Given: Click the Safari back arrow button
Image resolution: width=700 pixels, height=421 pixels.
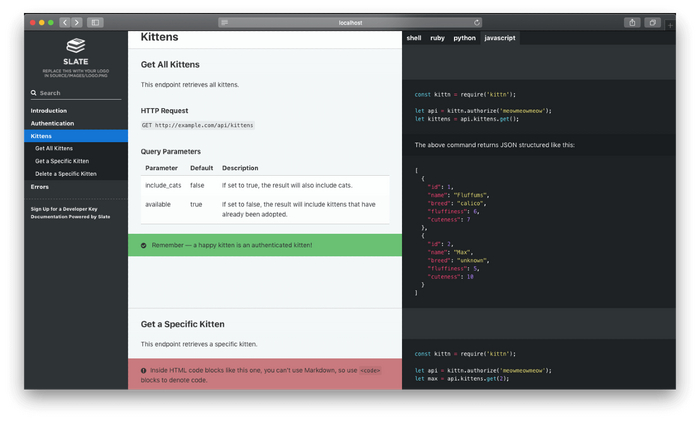Looking at the screenshot, I should [x=65, y=22].
